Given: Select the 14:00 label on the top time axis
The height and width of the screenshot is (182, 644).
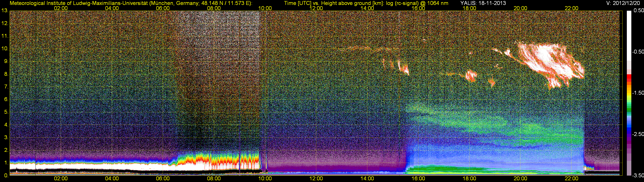Looking at the screenshot, I should (367, 8).
